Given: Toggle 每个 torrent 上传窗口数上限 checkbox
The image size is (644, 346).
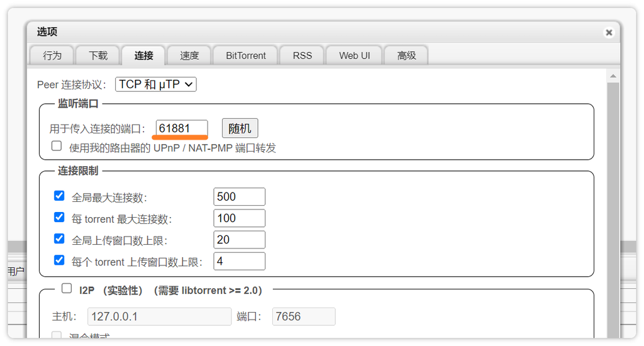Looking at the screenshot, I should click(x=59, y=260).
